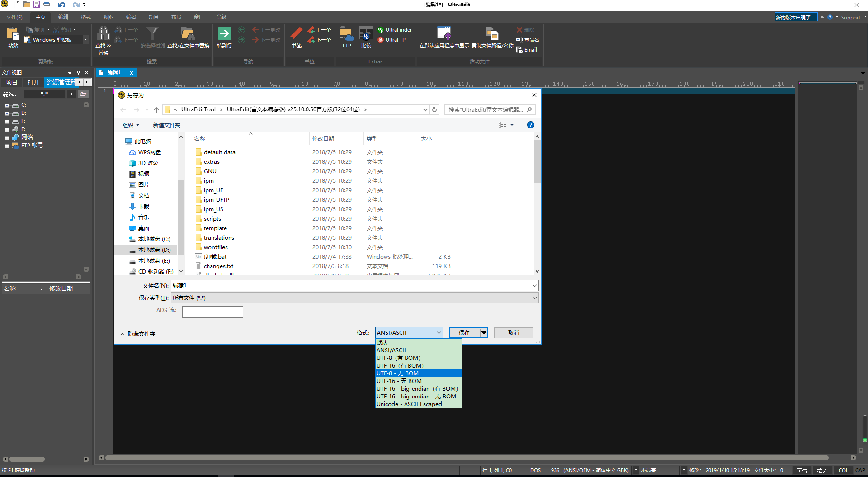Open the Windows 剪贴板 dropdown
This screenshot has width=868, height=477.
tap(85, 40)
